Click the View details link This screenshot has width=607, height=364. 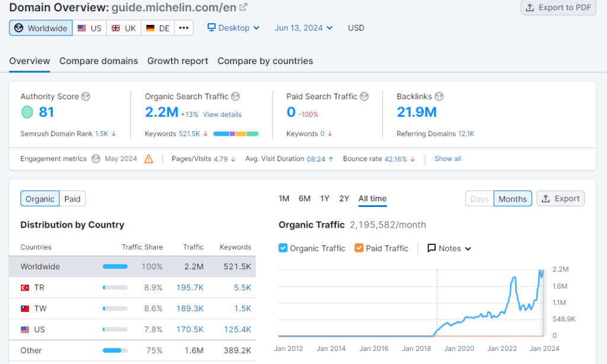click(x=222, y=114)
